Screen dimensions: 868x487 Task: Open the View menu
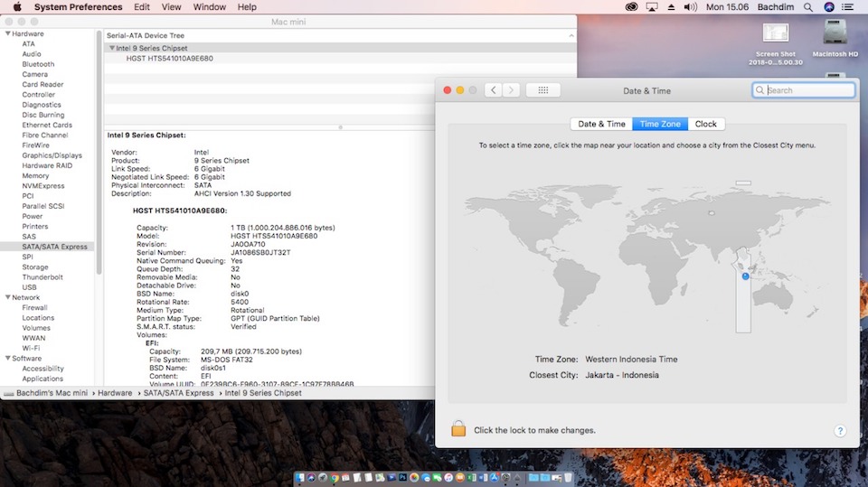click(171, 6)
